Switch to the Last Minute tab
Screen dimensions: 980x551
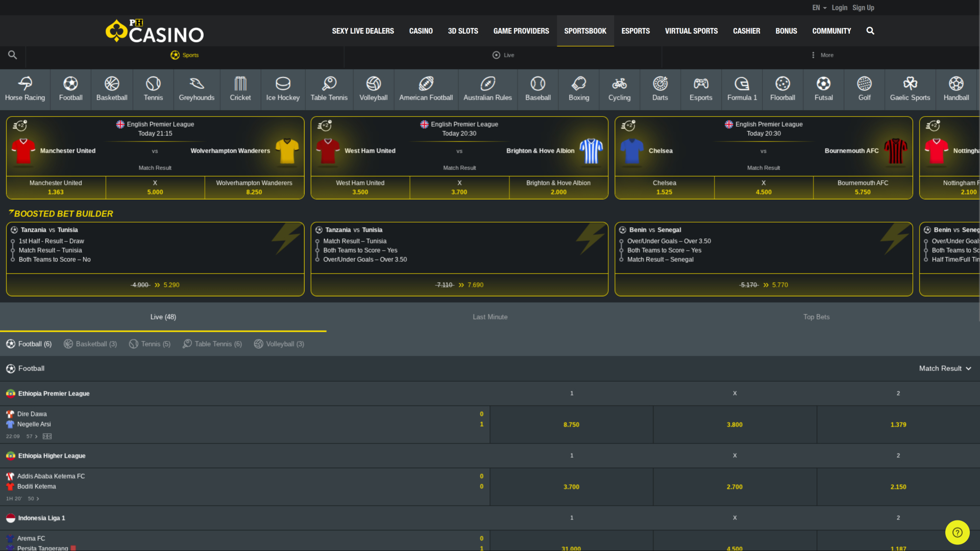489,317
